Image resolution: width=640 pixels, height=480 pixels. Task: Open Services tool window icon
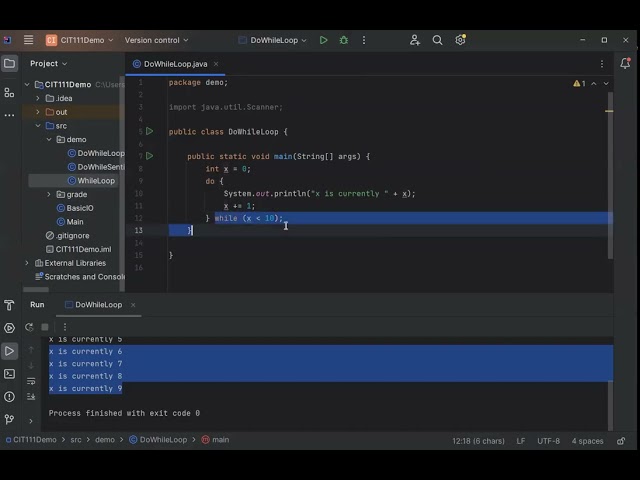click(x=9, y=328)
